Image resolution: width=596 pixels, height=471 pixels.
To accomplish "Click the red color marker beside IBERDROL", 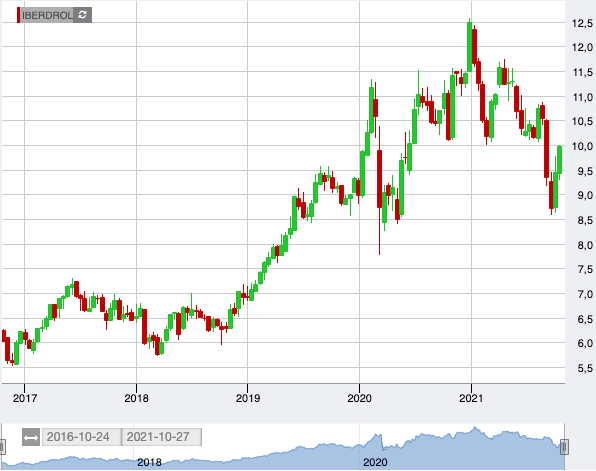I will (18, 15).
